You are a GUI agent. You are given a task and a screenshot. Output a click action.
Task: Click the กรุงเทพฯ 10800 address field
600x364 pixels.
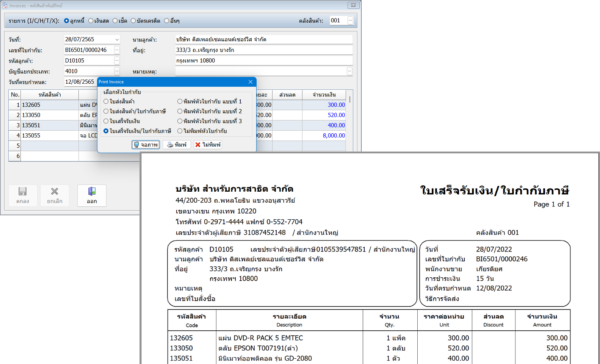264,60
